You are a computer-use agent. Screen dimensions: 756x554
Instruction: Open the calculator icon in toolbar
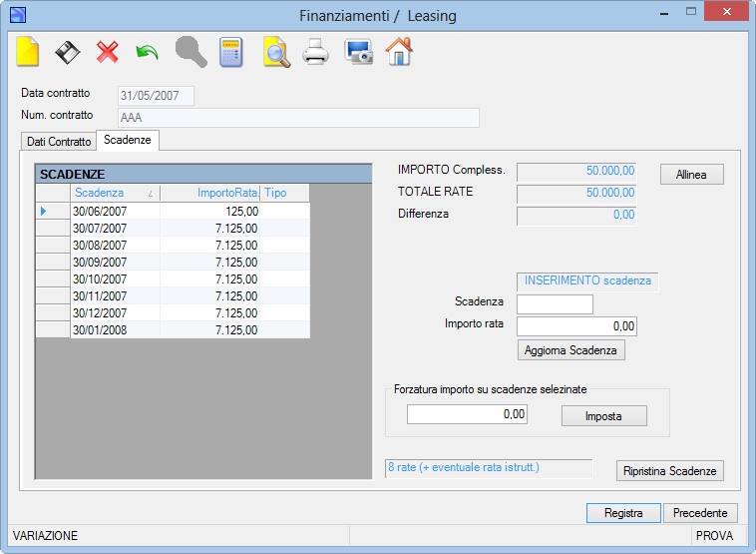[x=231, y=52]
